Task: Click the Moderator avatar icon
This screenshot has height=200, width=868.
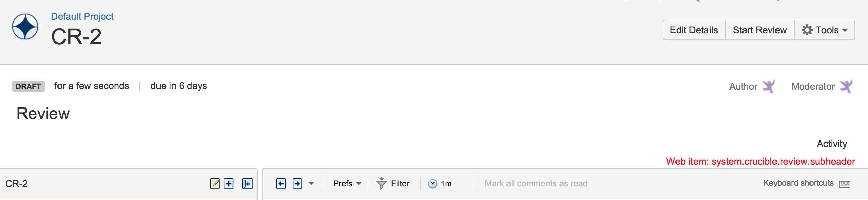Action: point(846,86)
